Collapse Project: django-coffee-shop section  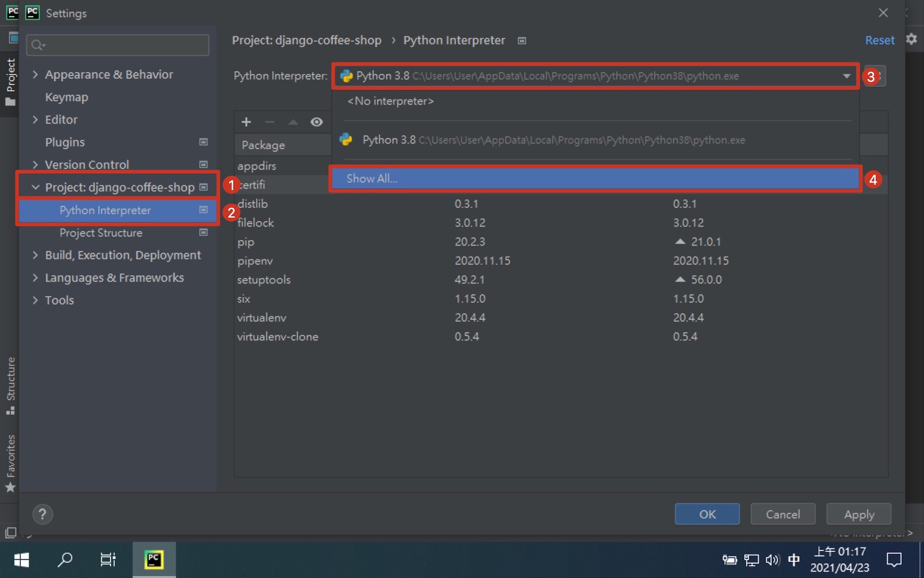pyautogui.click(x=35, y=187)
